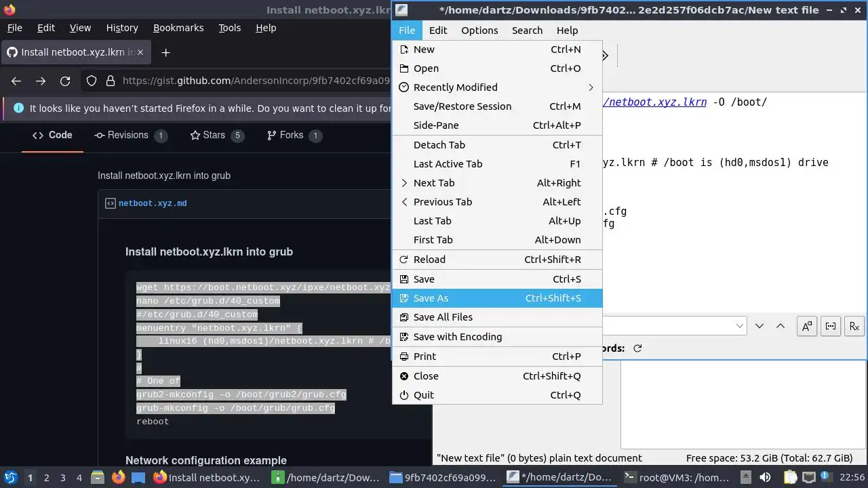The image size is (868, 488).
Task: Open the search history dropdown
Action: (x=740, y=326)
